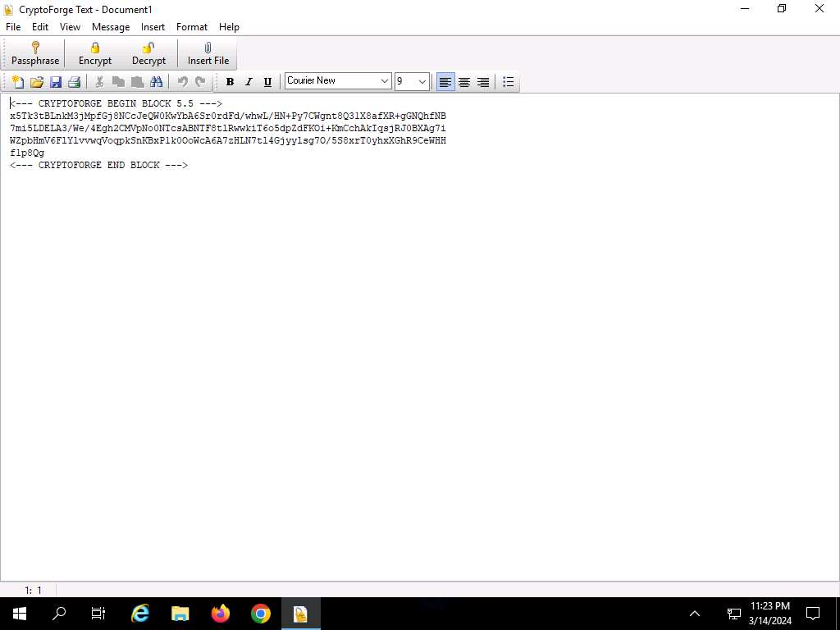Toggle italic formatting
This screenshot has height=630, width=840.
pyautogui.click(x=249, y=82)
